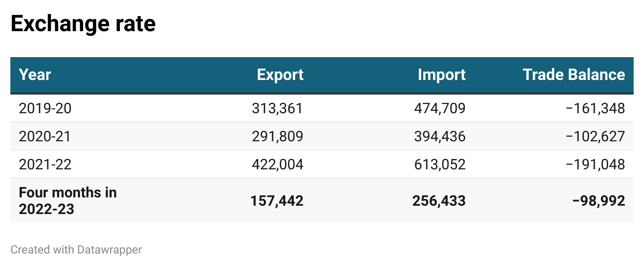644x267 pixels.
Task: Click export value 291,809
Action: click(x=277, y=137)
